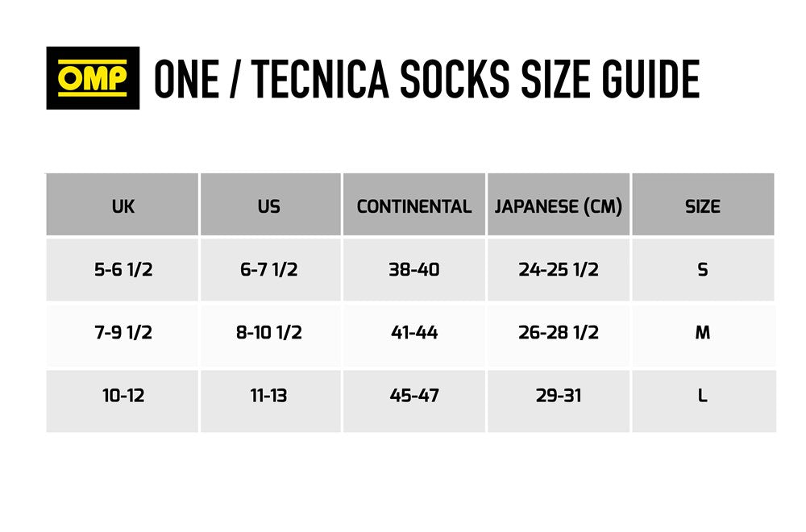This screenshot has width=806, height=532.
Task: Click the size M cell
Action: click(x=703, y=332)
